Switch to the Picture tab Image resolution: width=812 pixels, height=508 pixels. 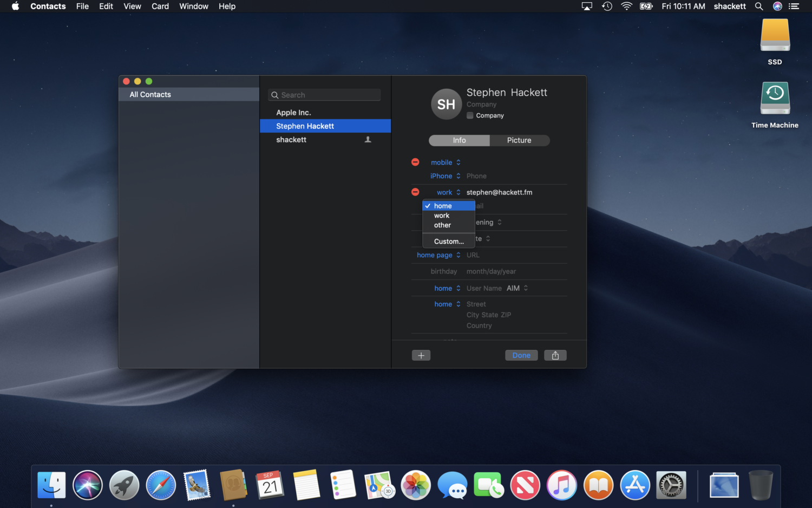pyautogui.click(x=519, y=140)
